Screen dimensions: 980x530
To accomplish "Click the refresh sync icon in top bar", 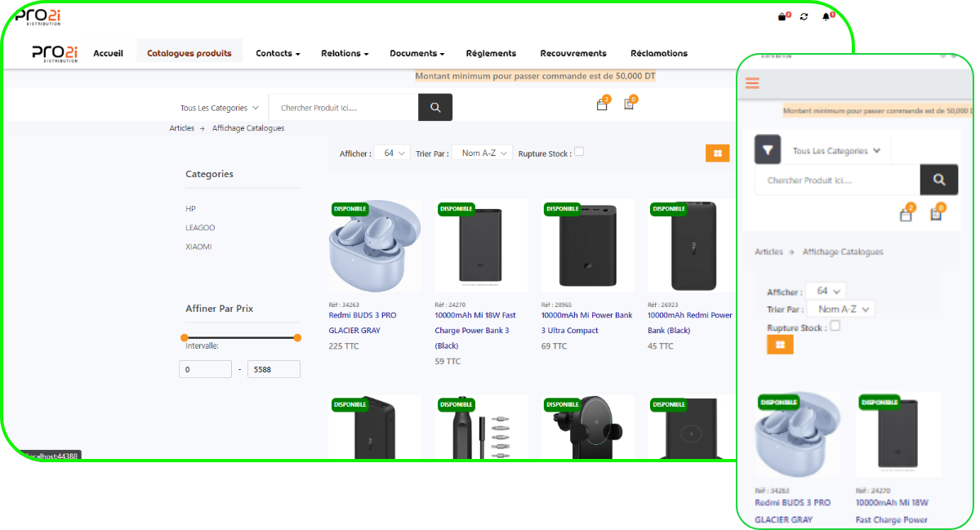I will coord(804,16).
